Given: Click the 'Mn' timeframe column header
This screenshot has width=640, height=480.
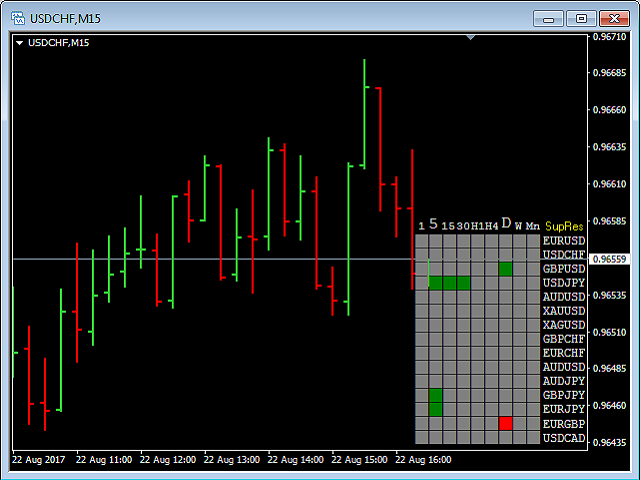Looking at the screenshot, I should point(533,226).
